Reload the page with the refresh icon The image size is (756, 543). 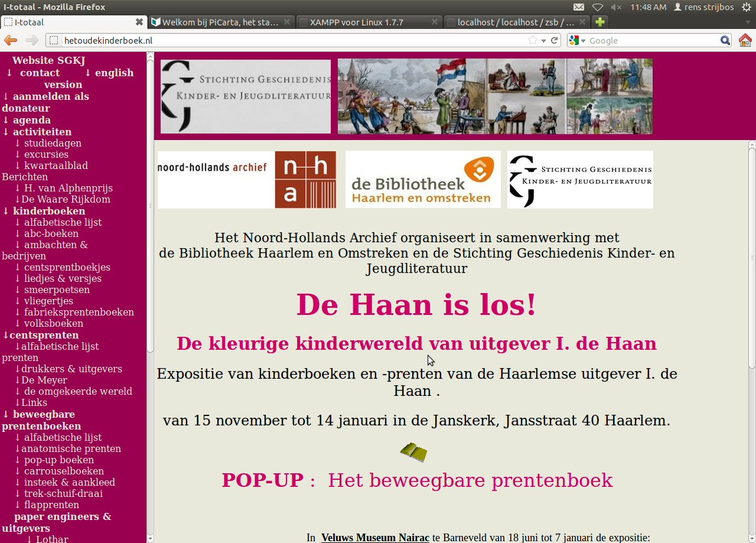(x=554, y=40)
